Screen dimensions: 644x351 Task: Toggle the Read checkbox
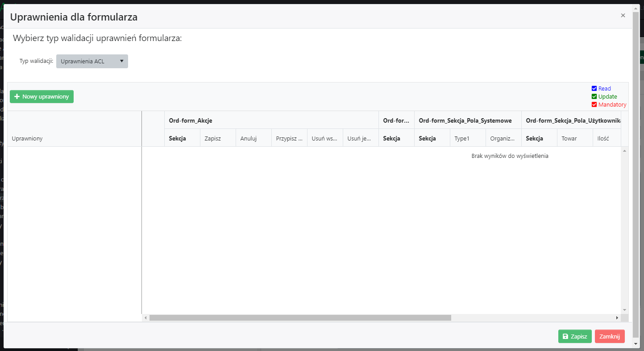(594, 89)
